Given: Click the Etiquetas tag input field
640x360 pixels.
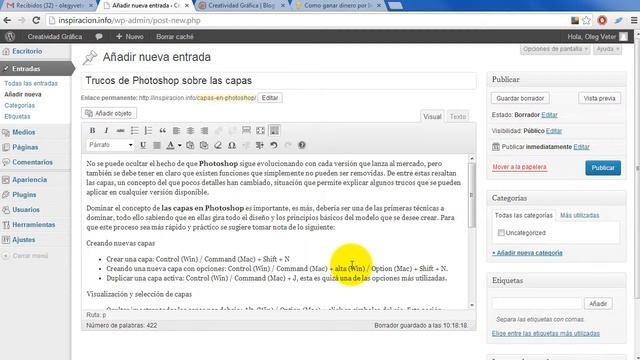Looking at the screenshot, I should pos(536,304).
